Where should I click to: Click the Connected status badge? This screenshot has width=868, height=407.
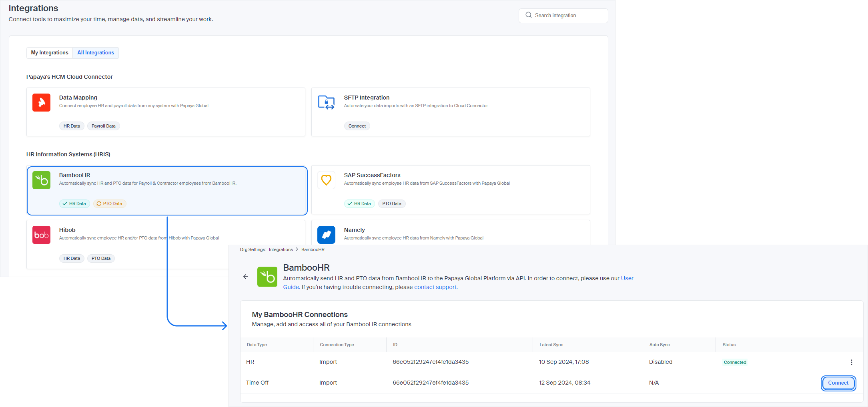735,362
